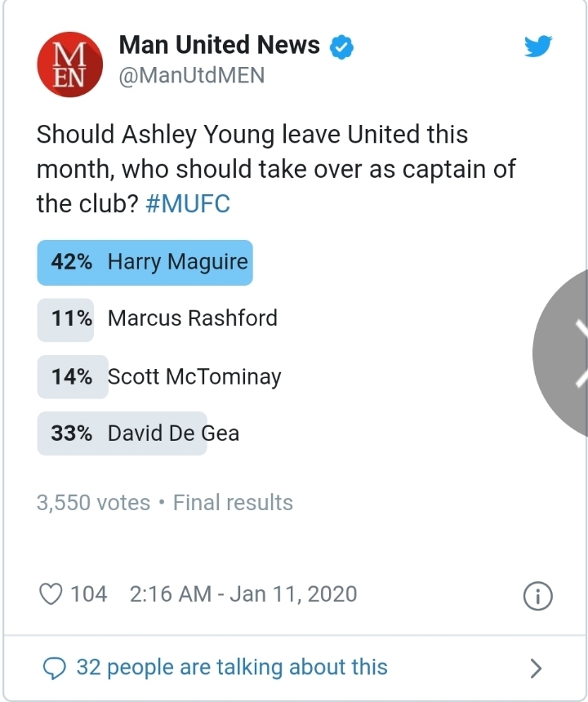Open the #MUFC hashtag

188,203
